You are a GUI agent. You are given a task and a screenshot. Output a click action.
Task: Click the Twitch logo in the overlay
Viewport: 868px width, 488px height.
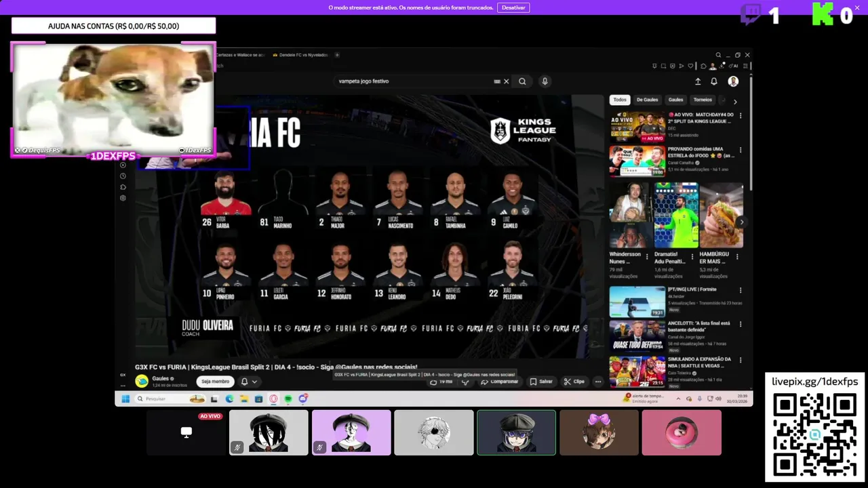tap(751, 14)
